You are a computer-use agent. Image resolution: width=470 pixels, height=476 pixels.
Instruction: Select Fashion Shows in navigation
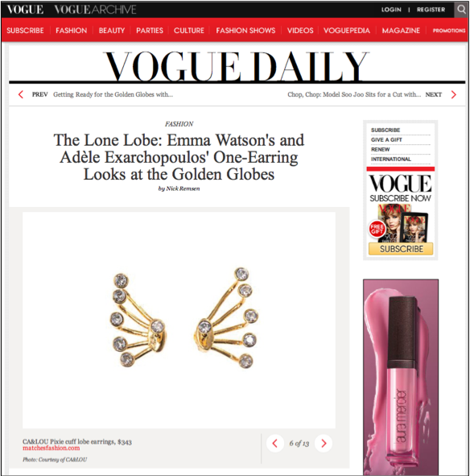(245, 31)
